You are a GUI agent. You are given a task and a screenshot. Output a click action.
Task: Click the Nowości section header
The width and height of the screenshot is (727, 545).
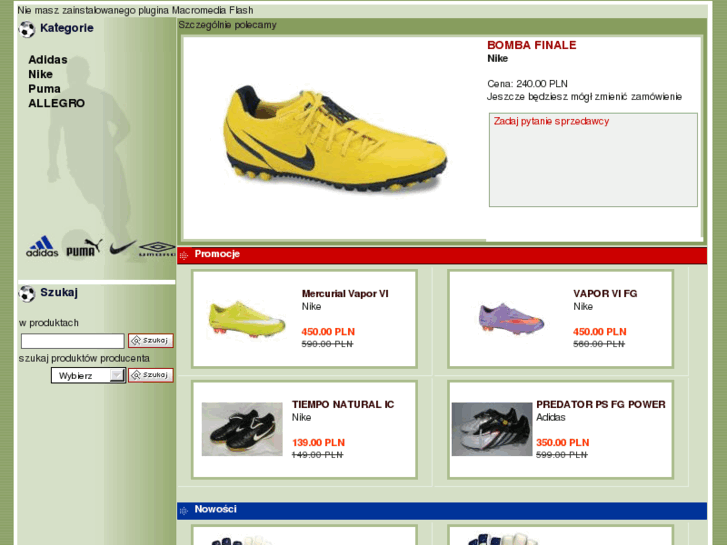tap(442, 510)
